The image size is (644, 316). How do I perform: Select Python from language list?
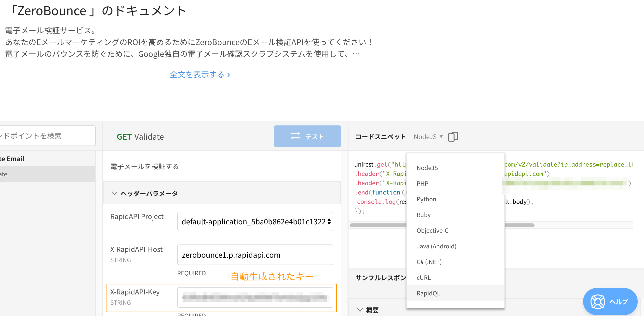(x=426, y=199)
